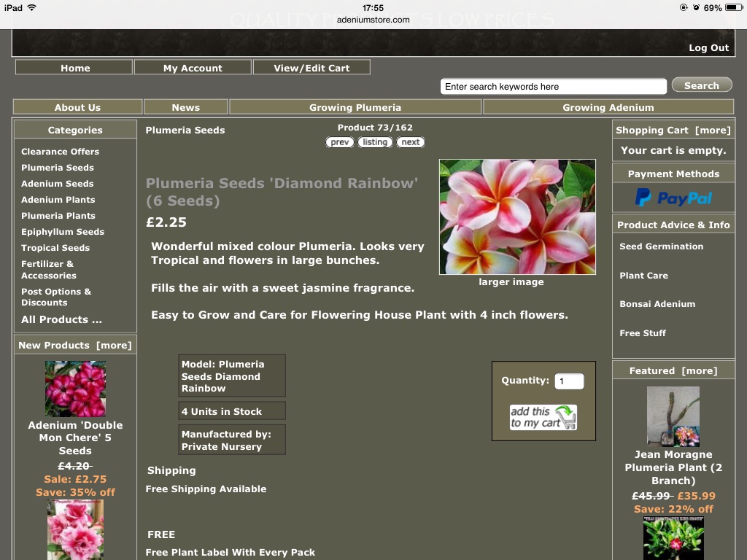Return to product listing button

(x=375, y=142)
